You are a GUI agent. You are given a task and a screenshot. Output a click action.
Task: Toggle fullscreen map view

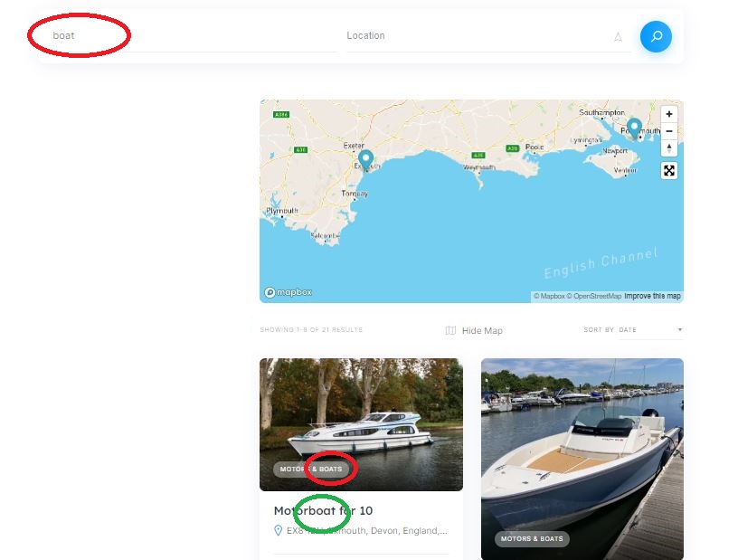[x=669, y=170]
